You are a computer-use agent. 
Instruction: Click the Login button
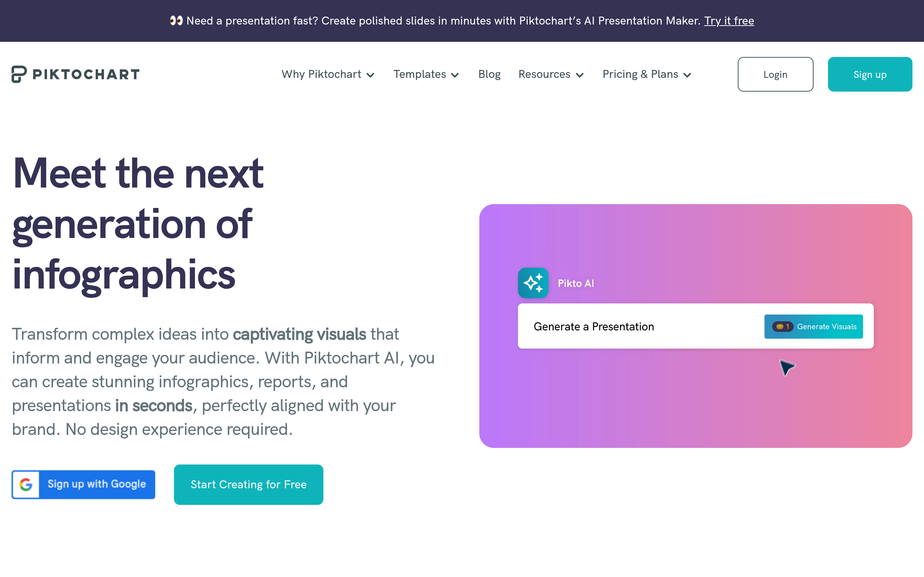[x=775, y=74]
